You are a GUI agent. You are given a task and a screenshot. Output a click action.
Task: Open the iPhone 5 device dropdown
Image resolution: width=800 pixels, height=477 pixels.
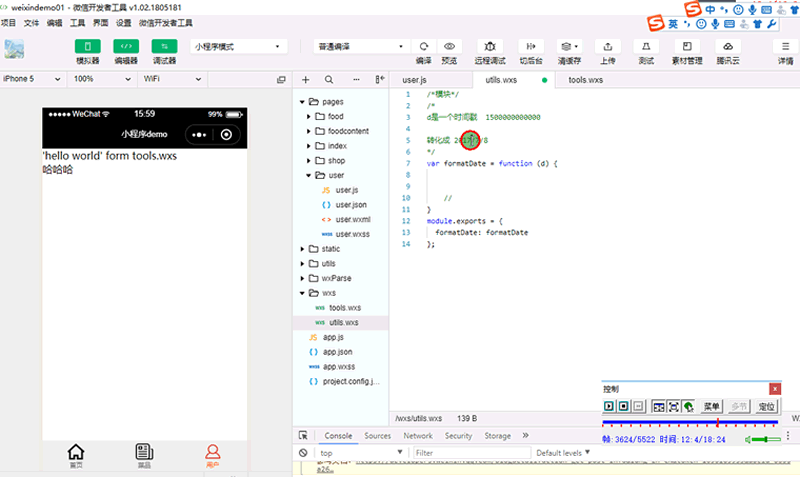tap(32, 79)
